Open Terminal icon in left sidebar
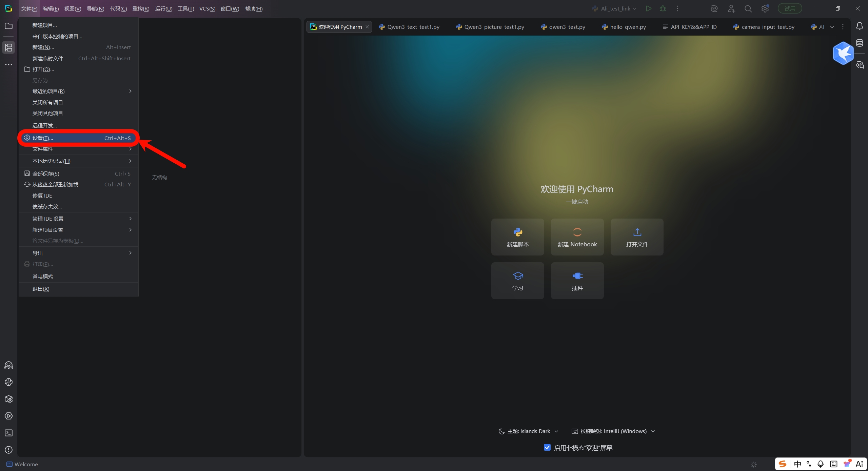Screen dimensions: 868x471 (x=8, y=433)
